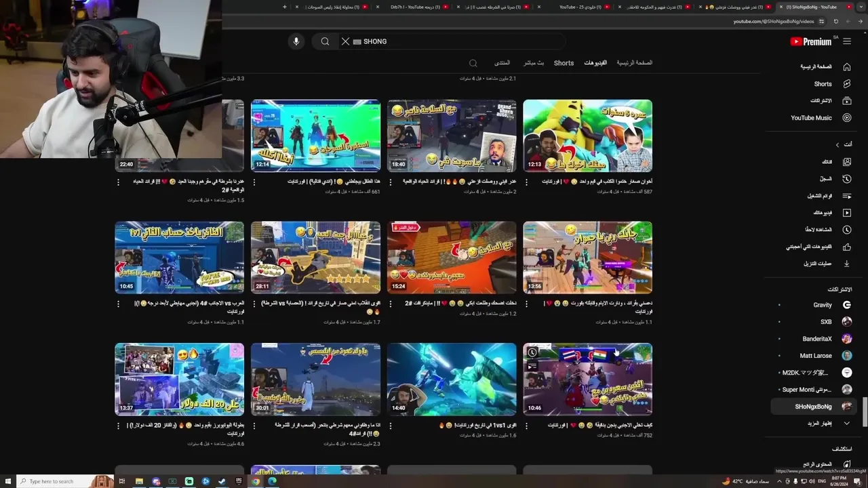Viewport: 868px width, 488px height.
Task: Open more options for 12:13 video
Action: coord(527,182)
